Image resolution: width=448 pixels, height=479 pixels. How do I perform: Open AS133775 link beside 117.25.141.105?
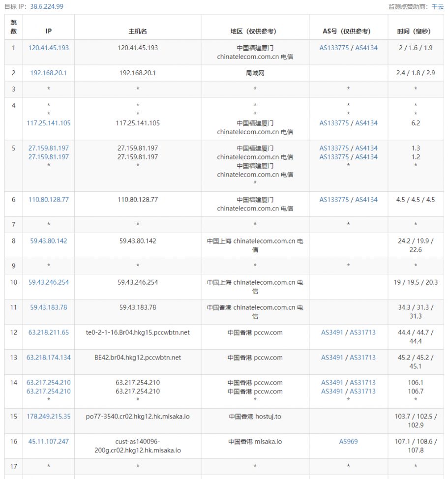point(334,123)
